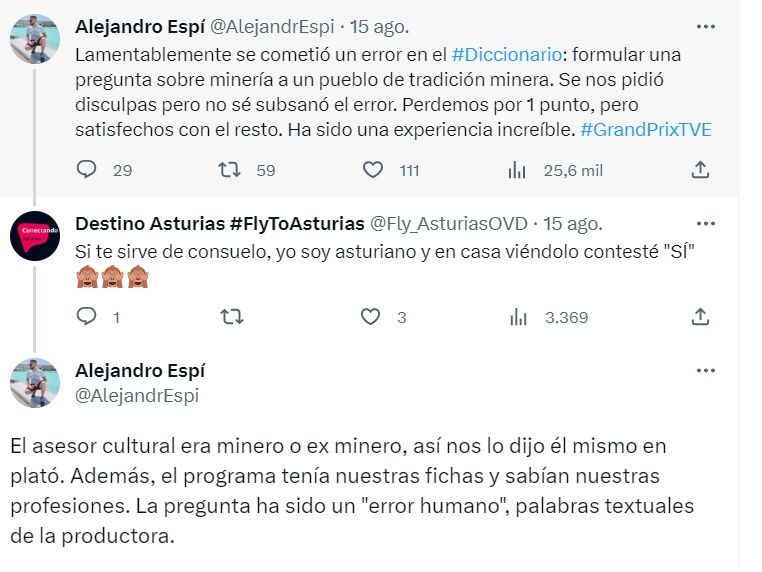Viewport: 762px width, 572px height.
Task: Open Destino Asturias #FlyToAsturias profile name
Action: pyautogui.click(x=219, y=222)
